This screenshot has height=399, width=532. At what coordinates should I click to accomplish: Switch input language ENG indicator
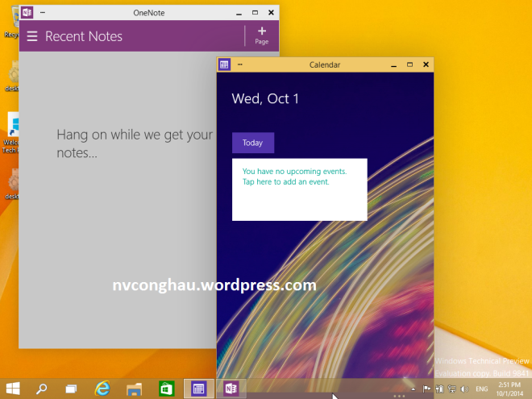(x=481, y=389)
